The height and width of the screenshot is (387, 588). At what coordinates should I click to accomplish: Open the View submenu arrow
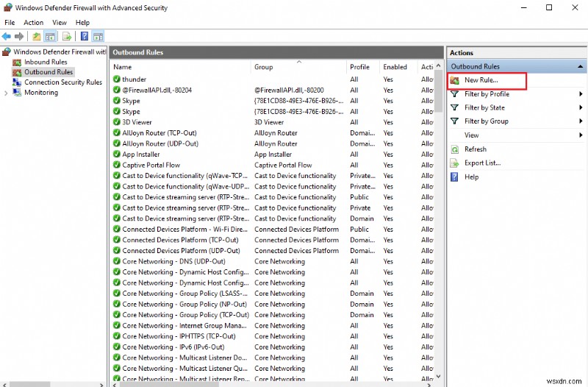click(581, 135)
